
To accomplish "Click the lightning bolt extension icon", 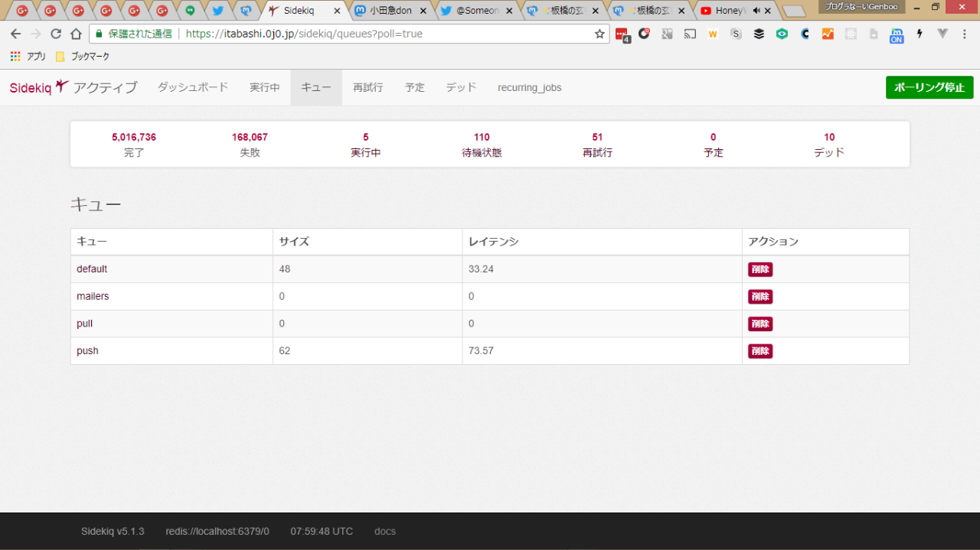I will tap(920, 34).
